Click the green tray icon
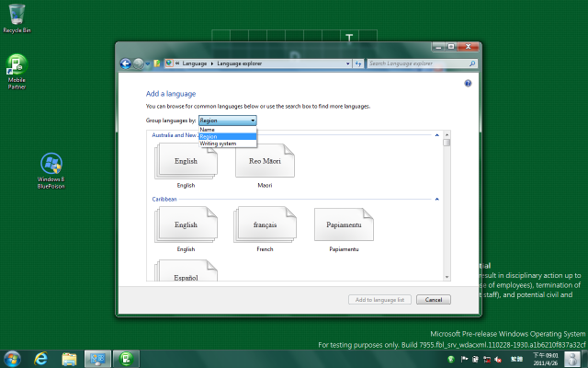The width and height of the screenshot is (588, 368). [x=451, y=360]
